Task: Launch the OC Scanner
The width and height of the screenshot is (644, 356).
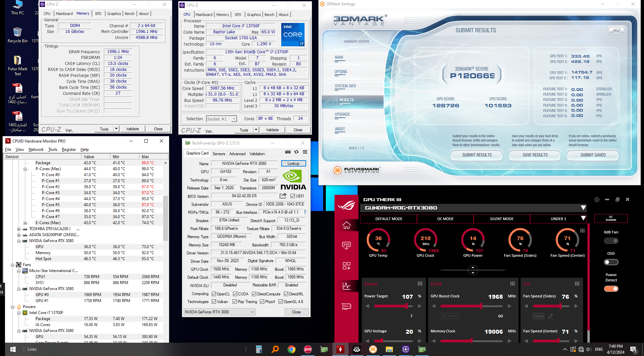Action: point(611,218)
